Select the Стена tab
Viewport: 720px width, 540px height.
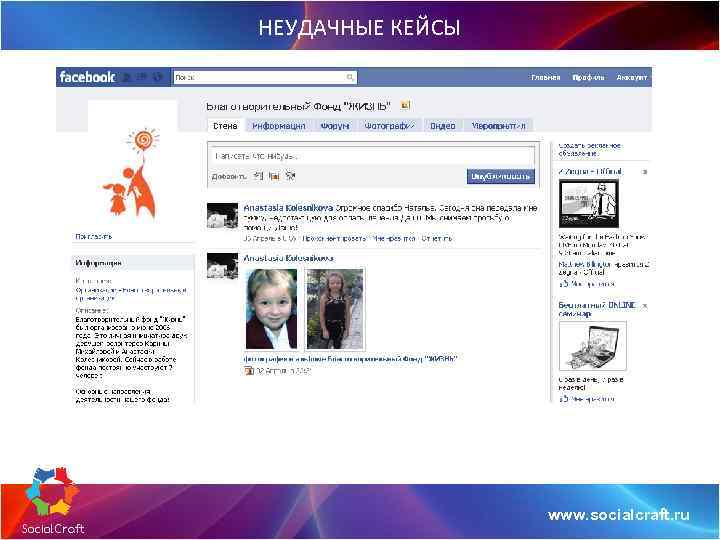click(x=225, y=126)
